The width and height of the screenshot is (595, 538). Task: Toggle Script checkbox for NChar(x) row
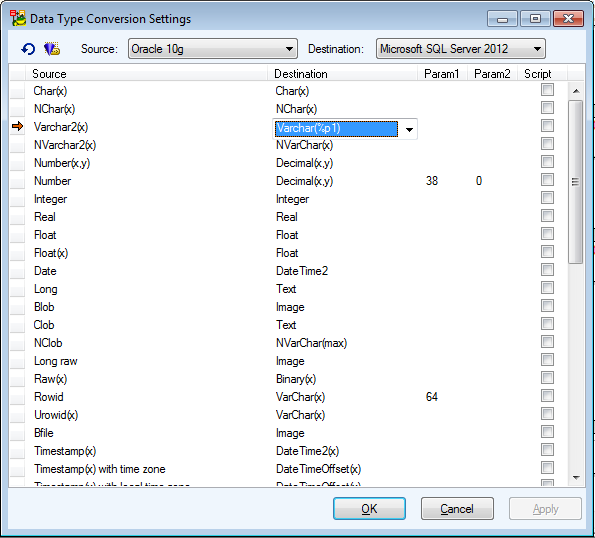[547, 108]
